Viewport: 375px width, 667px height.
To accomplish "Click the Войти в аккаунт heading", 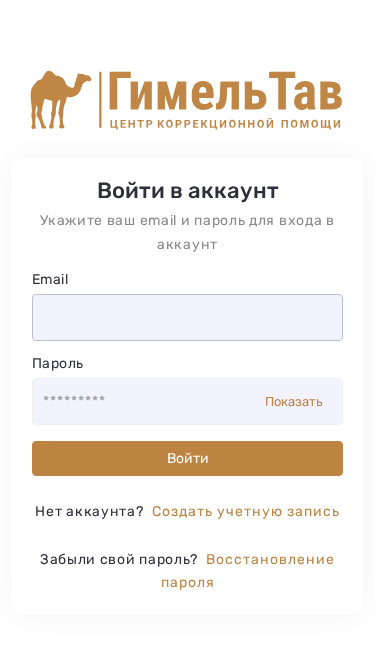I will (x=188, y=191).
